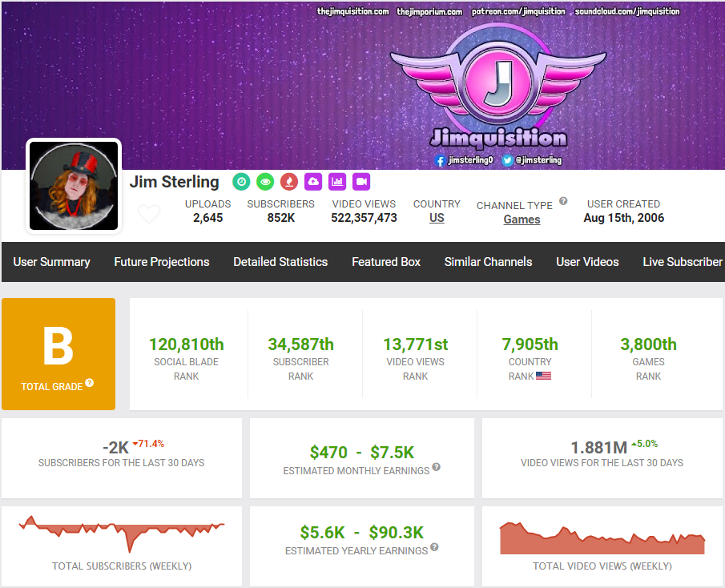725x588 pixels.
Task: Click the $470 - $7.5K monthly earnings
Action: 362,452
